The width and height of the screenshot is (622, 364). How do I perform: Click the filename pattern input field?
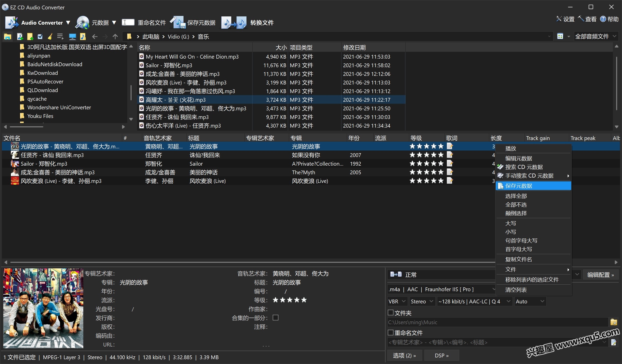497,342
